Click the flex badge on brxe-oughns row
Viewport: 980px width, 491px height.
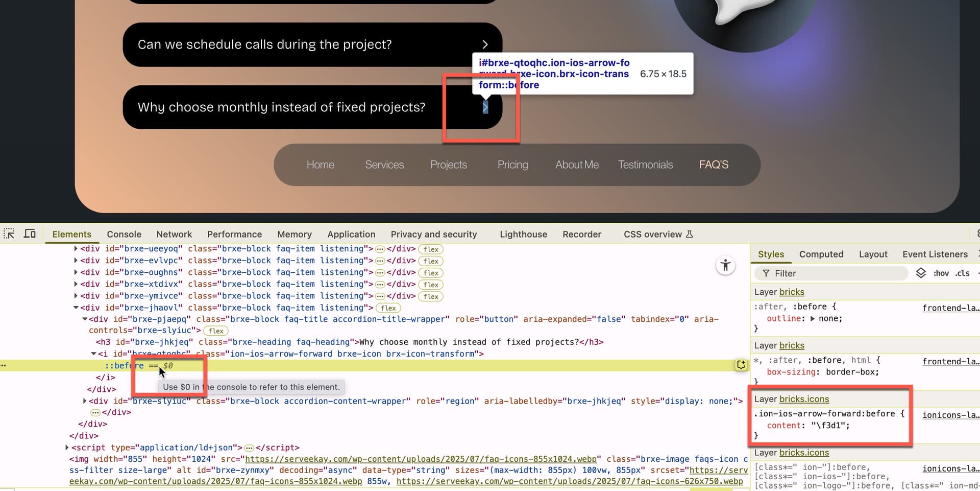click(431, 273)
